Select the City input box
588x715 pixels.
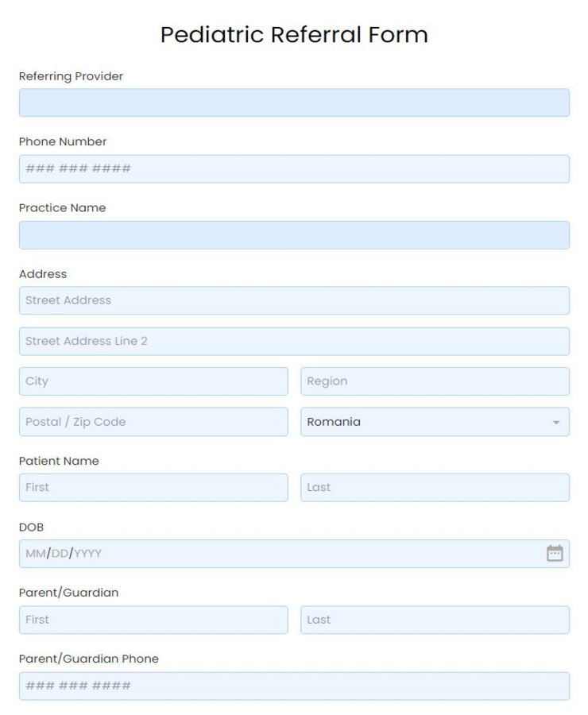[153, 381]
